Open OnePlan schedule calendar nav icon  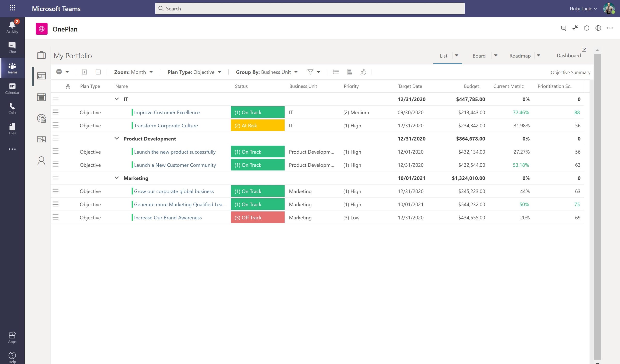(41, 97)
